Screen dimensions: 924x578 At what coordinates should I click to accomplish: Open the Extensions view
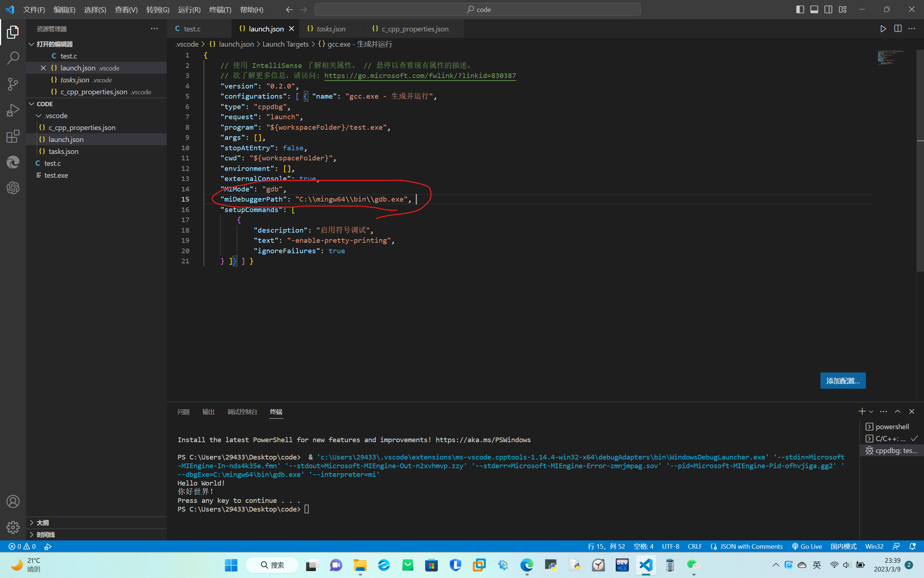(13, 136)
